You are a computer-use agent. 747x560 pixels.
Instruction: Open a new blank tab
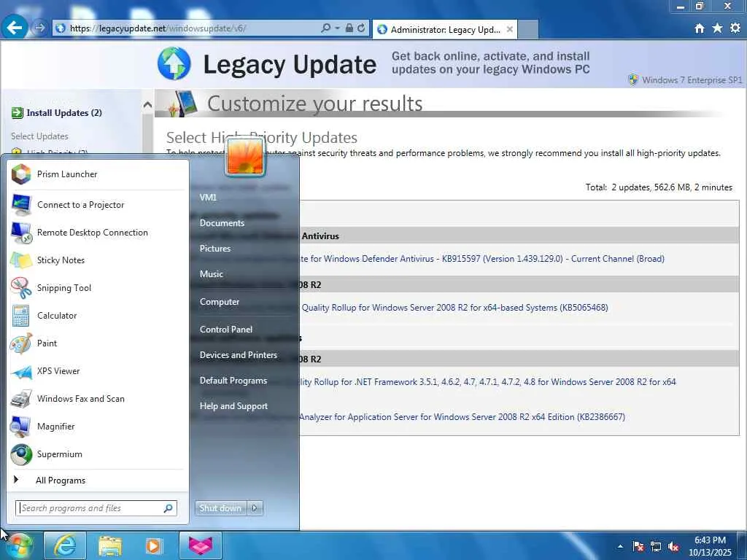click(528, 29)
